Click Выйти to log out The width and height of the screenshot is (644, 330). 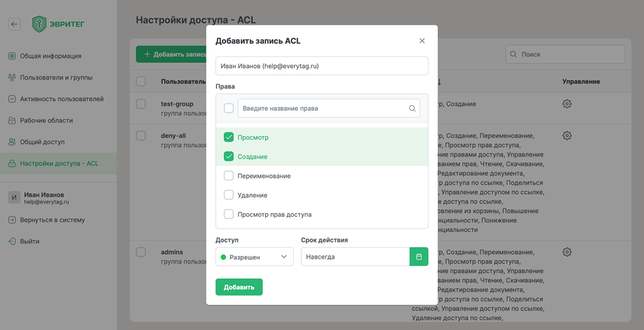coord(29,242)
